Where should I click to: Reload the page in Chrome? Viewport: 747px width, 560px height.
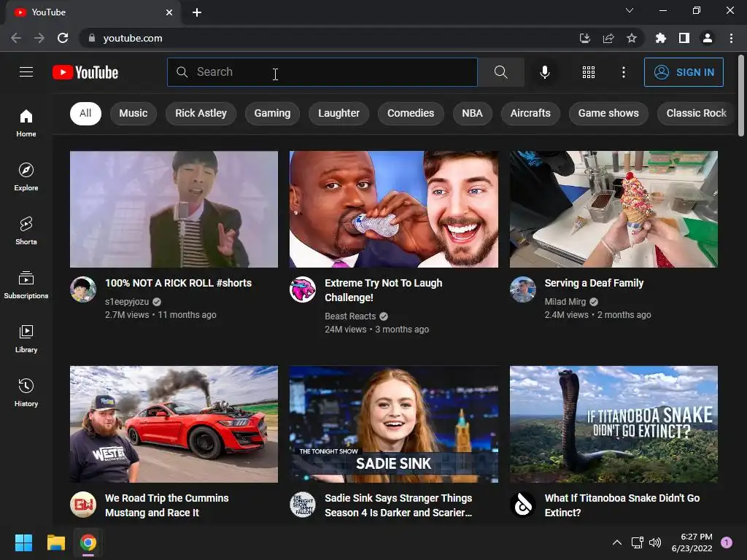click(63, 38)
